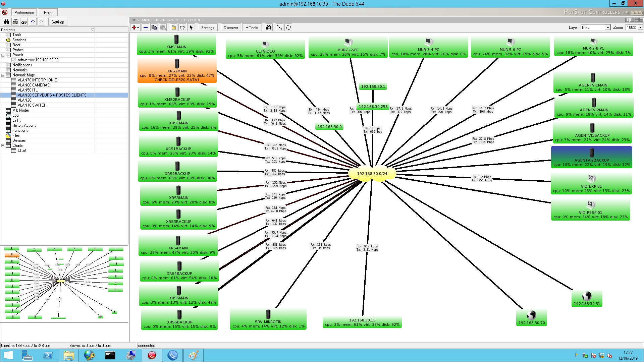This screenshot has height=362, width=644.
Task: Click the www hotspot controllers link
Action: (x=637, y=12)
